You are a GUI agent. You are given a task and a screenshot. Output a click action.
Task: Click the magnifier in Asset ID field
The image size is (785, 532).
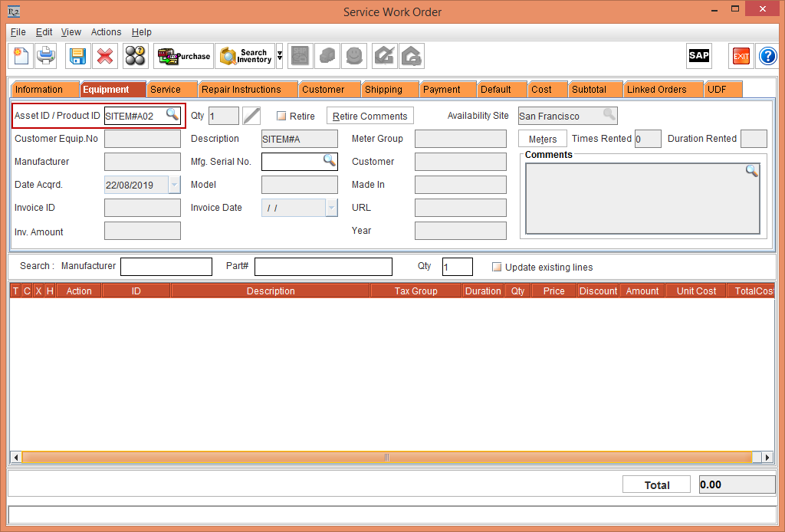(x=172, y=115)
